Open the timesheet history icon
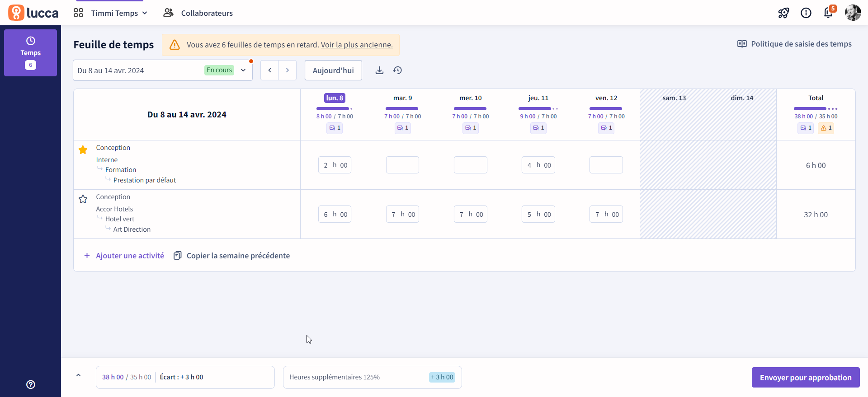The height and width of the screenshot is (397, 868). point(397,70)
